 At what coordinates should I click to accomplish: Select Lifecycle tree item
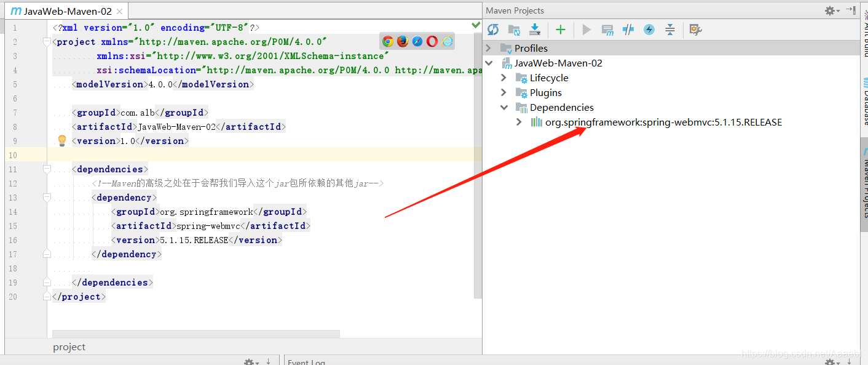pyautogui.click(x=549, y=78)
